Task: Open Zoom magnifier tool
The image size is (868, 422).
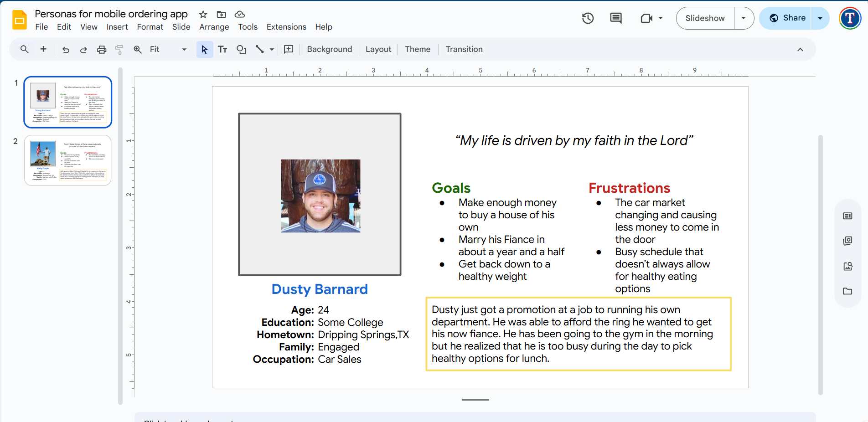Action: 137,49
